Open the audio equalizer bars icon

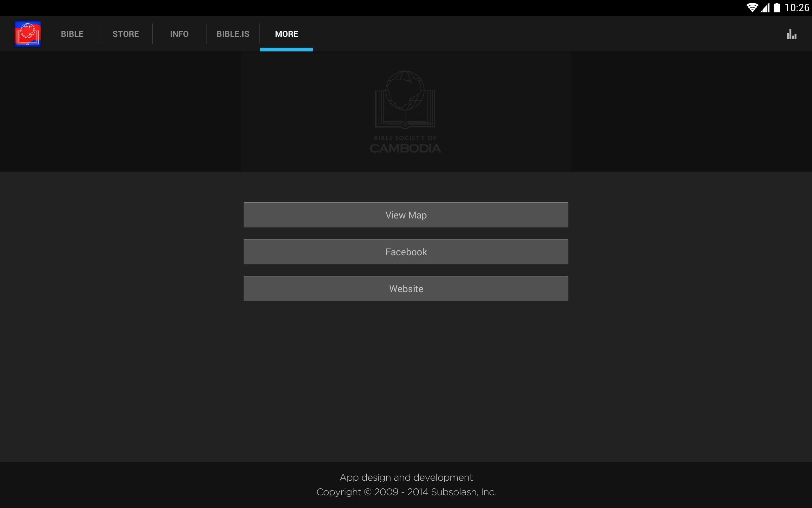click(x=791, y=34)
